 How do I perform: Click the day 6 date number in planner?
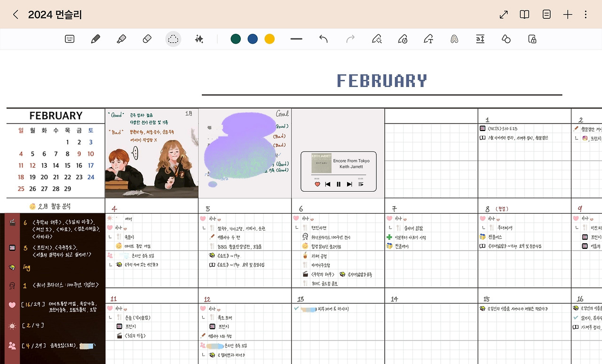[301, 209]
